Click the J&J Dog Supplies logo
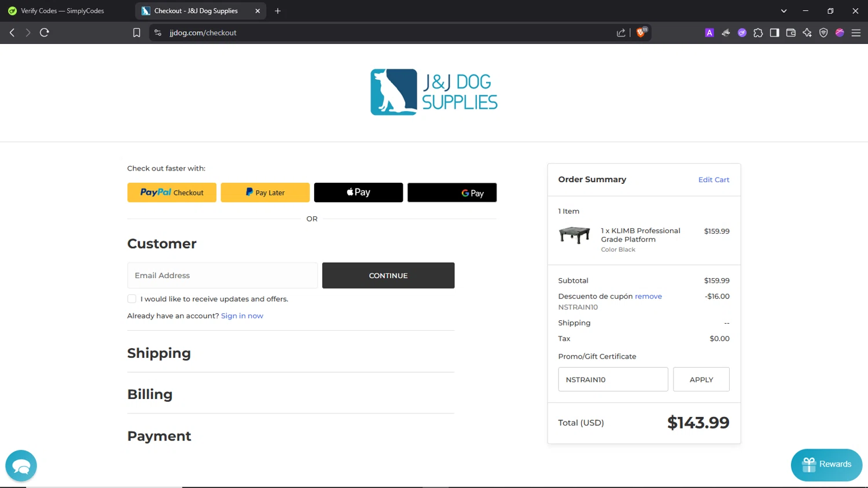The height and width of the screenshot is (488, 868). pos(434,92)
